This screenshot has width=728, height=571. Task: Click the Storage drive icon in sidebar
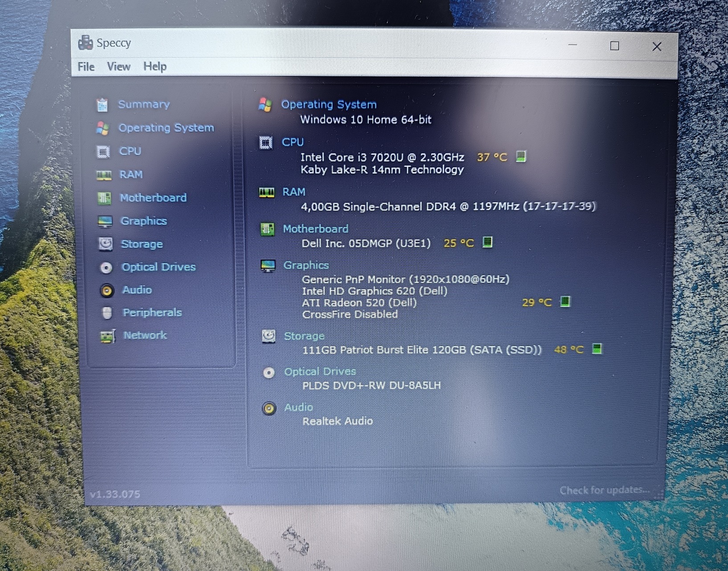(106, 244)
